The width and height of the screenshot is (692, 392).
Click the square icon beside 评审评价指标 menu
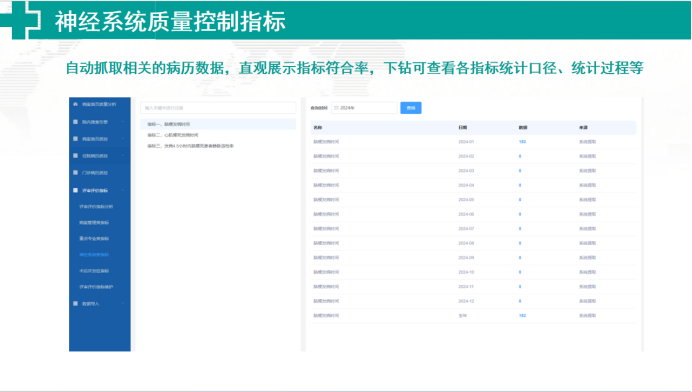(x=75, y=190)
